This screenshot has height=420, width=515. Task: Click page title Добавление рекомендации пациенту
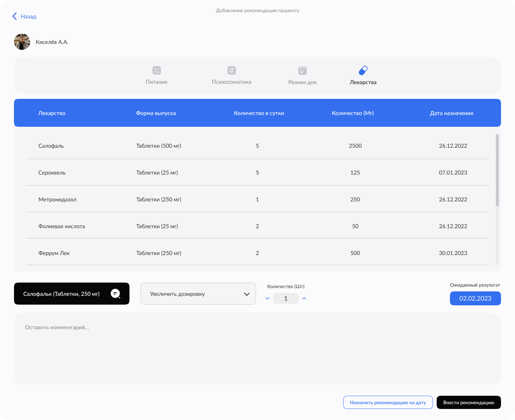257,11
